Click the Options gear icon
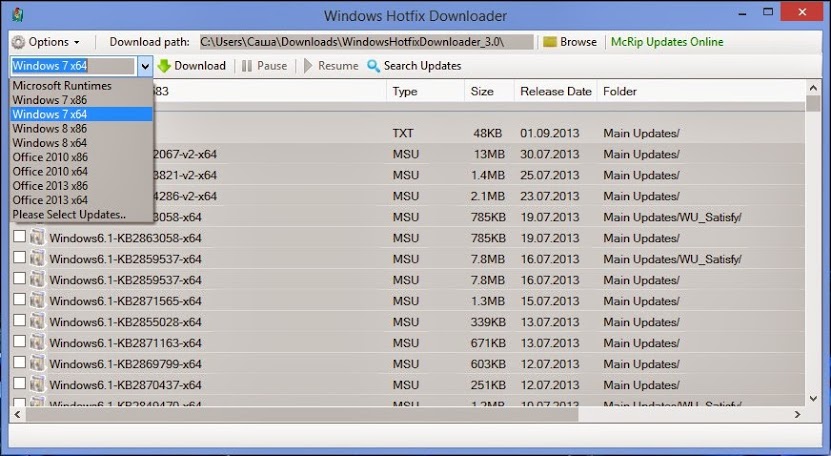The width and height of the screenshot is (831, 456). coord(18,42)
